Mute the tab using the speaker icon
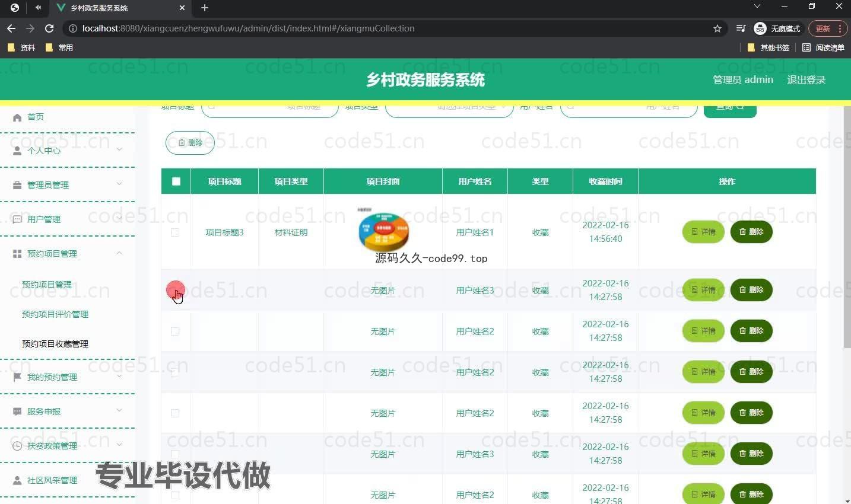 [38, 8]
